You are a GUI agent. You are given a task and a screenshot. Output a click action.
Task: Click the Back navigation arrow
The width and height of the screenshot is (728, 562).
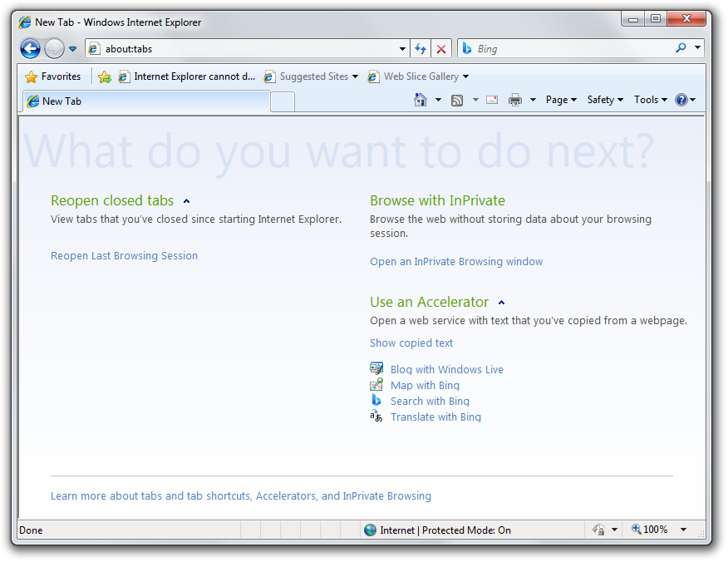coord(30,48)
